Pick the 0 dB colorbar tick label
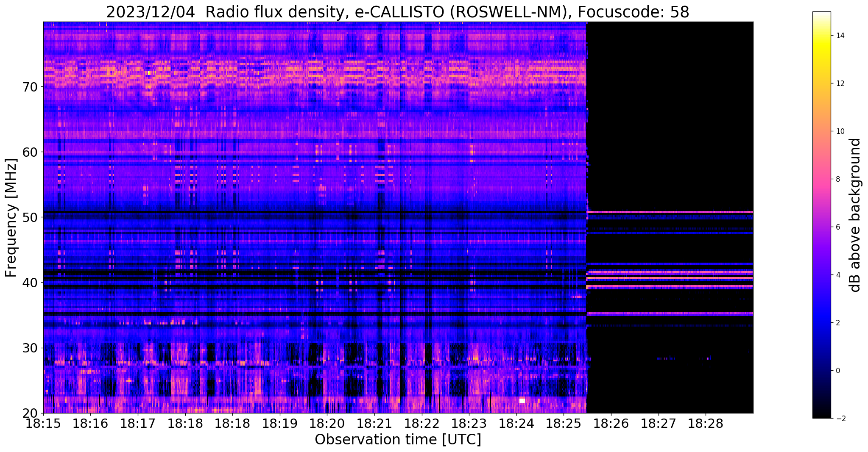868x452 pixels. pyautogui.click(x=838, y=371)
